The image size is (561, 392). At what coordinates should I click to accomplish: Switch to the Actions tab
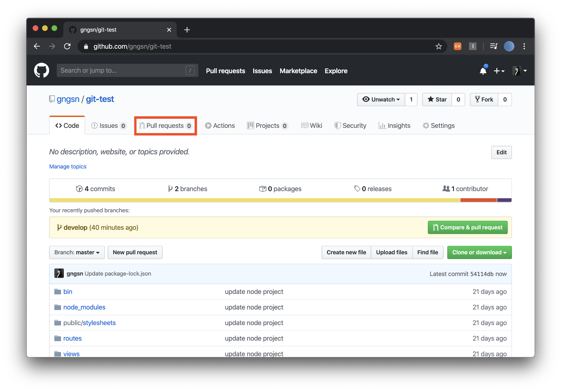220,125
